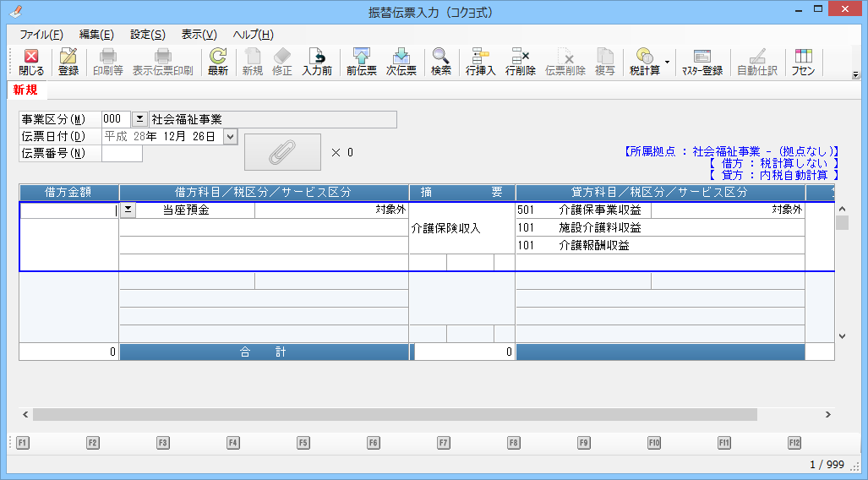Open the 設定(S) menu
Screen dimensions: 868x480
148,35
